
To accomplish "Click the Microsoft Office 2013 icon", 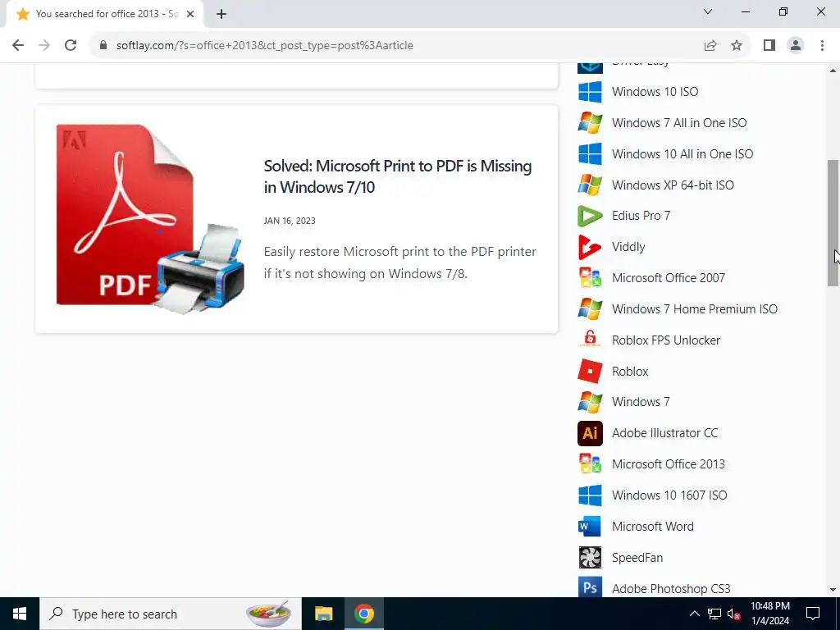I will coord(590,464).
